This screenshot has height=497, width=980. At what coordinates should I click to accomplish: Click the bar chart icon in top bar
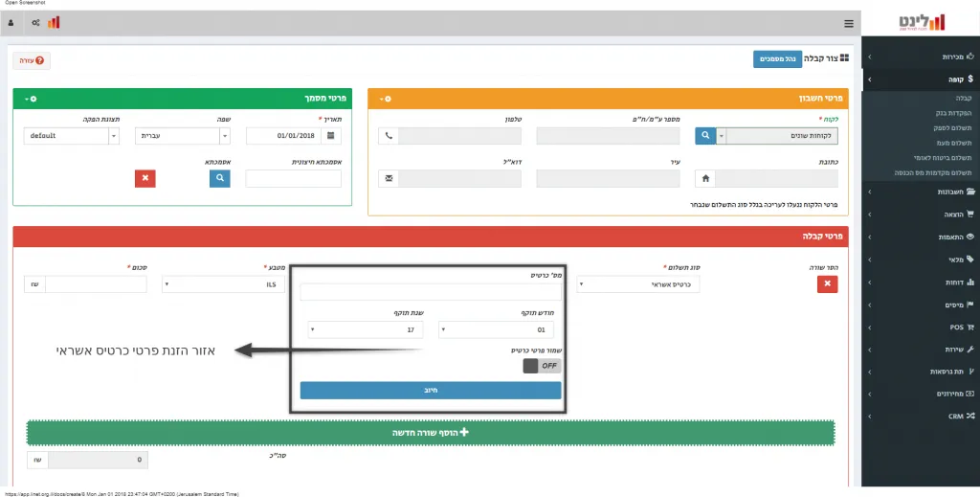pyautogui.click(x=54, y=23)
